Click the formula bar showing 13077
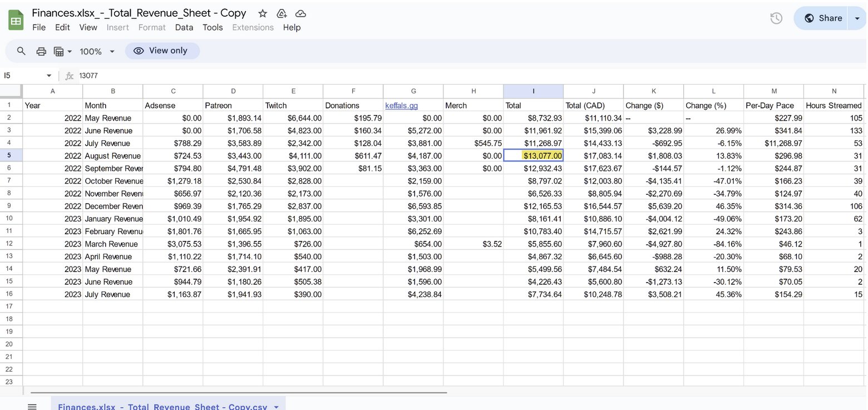 (473, 76)
